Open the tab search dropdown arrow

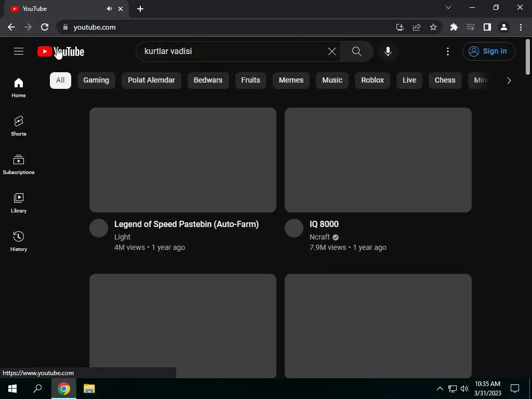coord(448,7)
